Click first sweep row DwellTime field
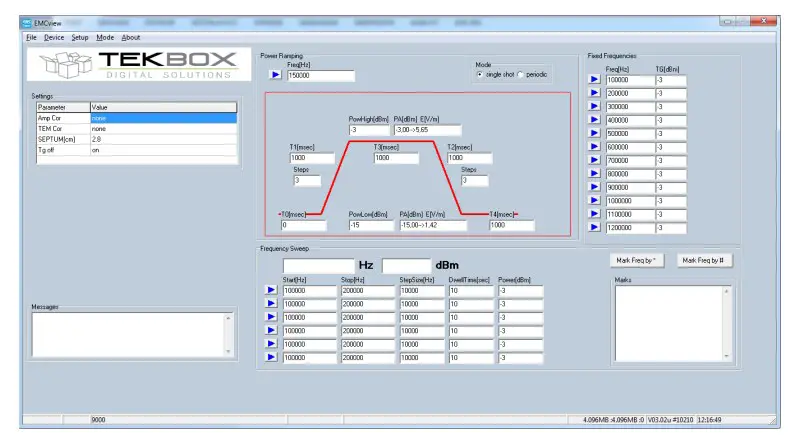The height and width of the screenshot is (435, 789). 471,291
